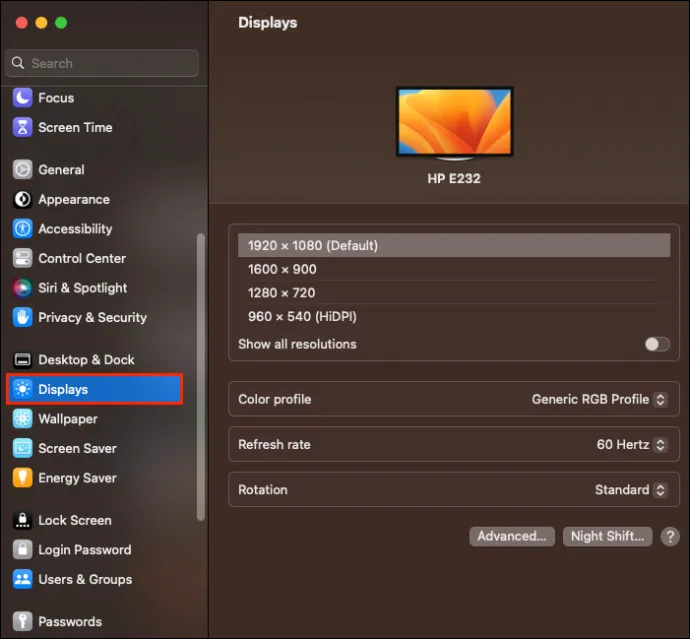The image size is (690, 639).
Task: Toggle the Show all resolutions switch
Action: tap(657, 344)
